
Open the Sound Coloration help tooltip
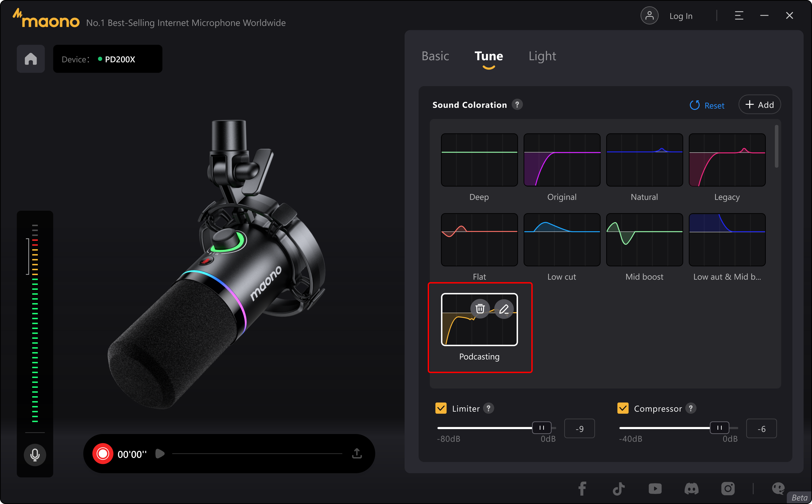(517, 104)
